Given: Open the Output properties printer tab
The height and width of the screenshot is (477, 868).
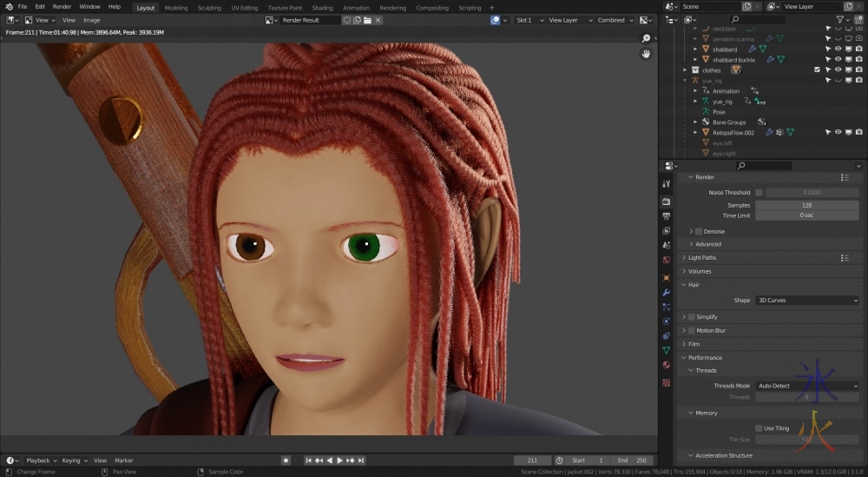Looking at the screenshot, I should (x=666, y=215).
